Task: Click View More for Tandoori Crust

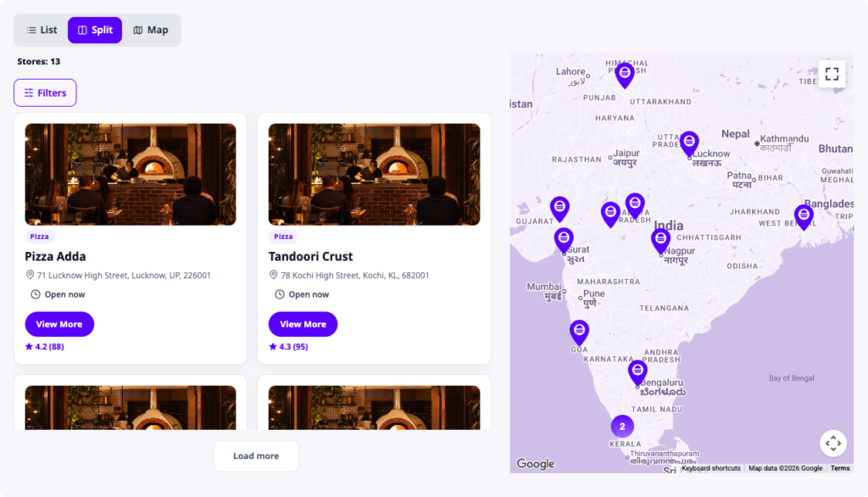Action: tap(303, 324)
